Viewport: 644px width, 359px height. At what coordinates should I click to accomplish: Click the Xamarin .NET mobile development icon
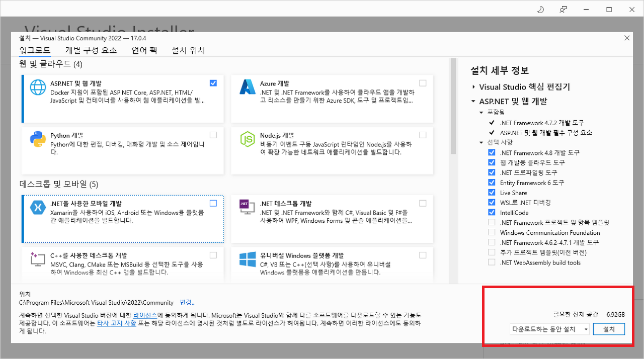coord(38,208)
